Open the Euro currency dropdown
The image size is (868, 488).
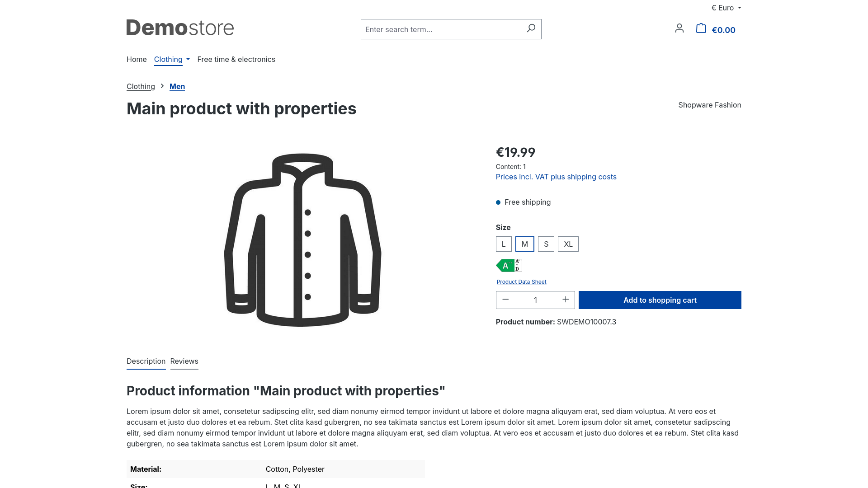(726, 8)
